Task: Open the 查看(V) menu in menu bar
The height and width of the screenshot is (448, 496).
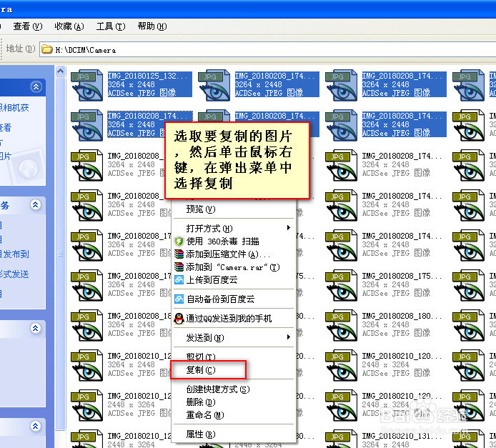Action: coord(28,26)
